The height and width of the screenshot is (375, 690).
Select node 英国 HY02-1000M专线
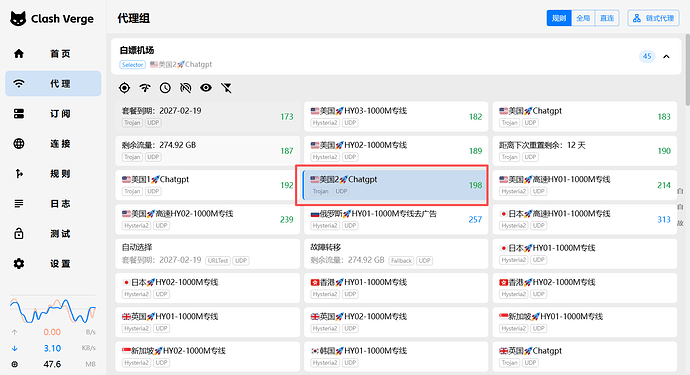(396, 323)
